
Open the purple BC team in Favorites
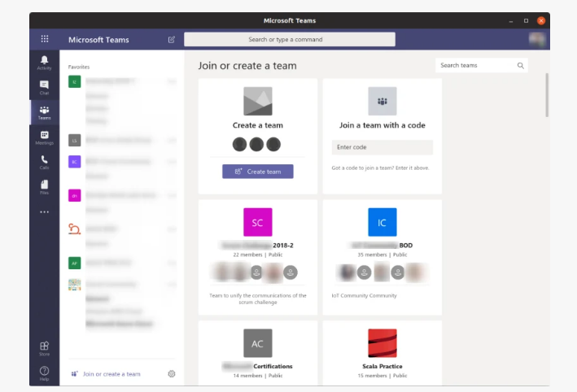click(x=74, y=161)
